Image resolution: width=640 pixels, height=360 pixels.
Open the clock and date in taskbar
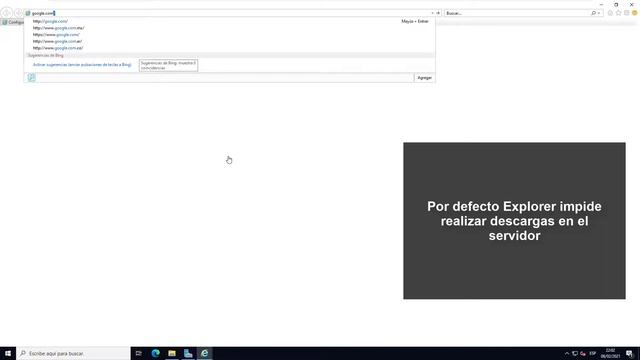click(x=610, y=353)
